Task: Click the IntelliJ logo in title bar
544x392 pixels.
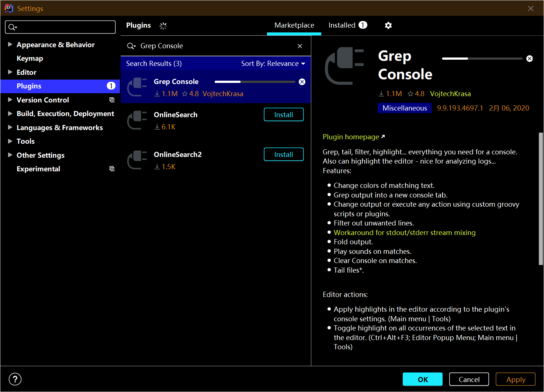Action: point(9,8)
